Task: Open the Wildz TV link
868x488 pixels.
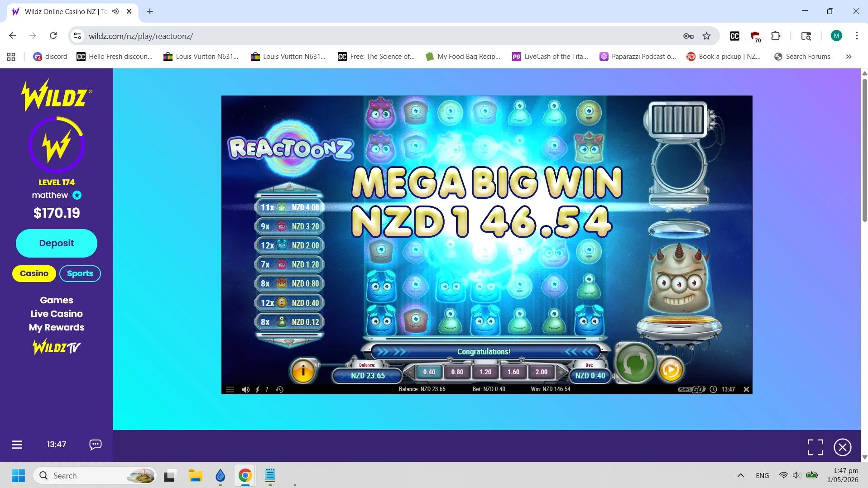Action: pyautogui.click(x=57, y=347)
